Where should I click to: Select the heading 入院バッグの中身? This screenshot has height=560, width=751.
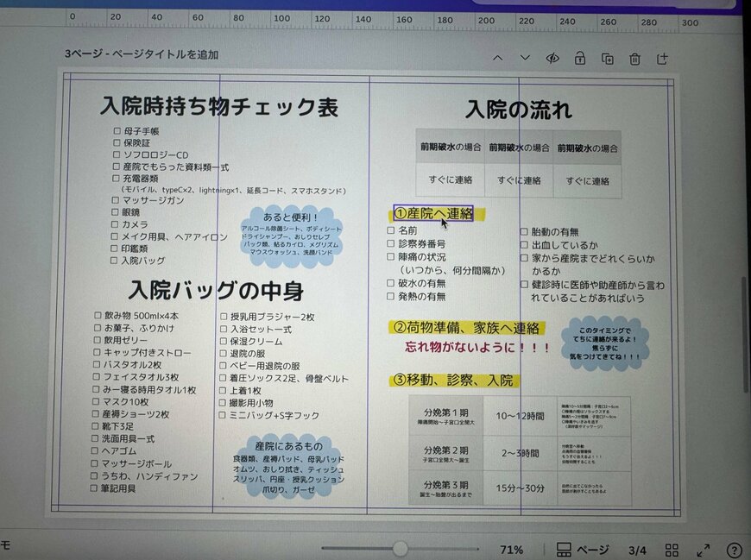216,291
